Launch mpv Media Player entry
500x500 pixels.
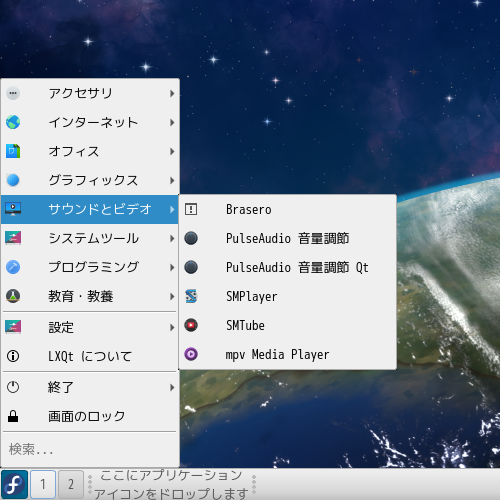pyautogui.click(x=288, y=354)
